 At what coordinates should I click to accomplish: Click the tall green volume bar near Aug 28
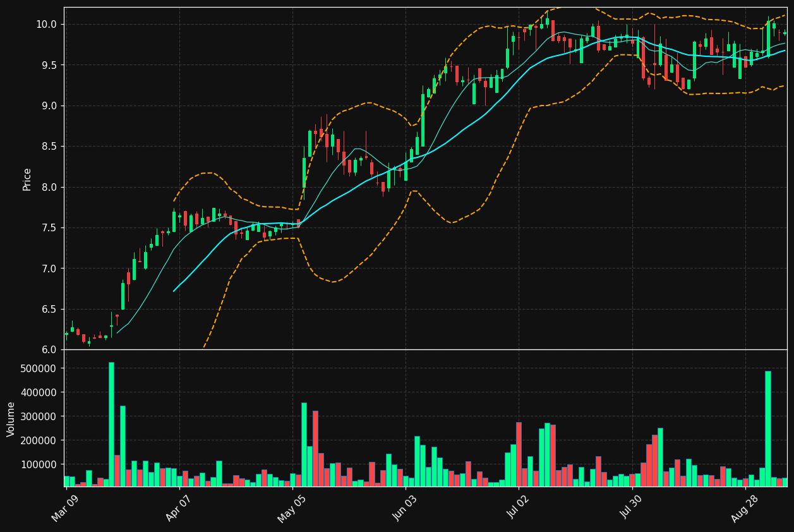tap(768, 429)
